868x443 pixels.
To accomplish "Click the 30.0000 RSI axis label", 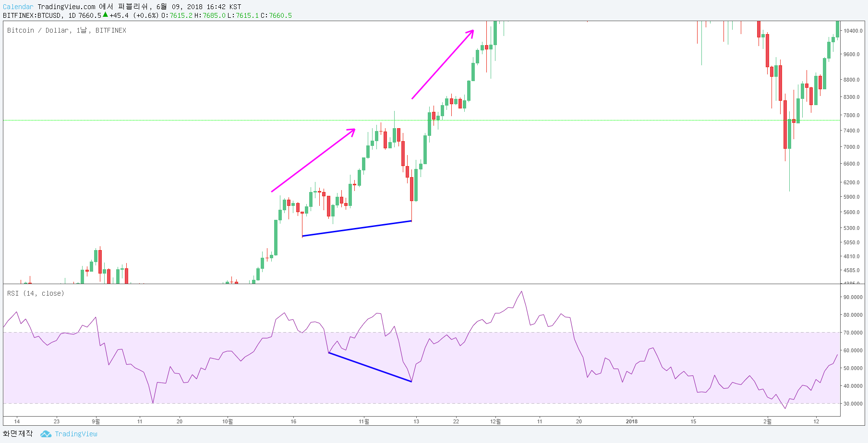I will tap(853, 404).
